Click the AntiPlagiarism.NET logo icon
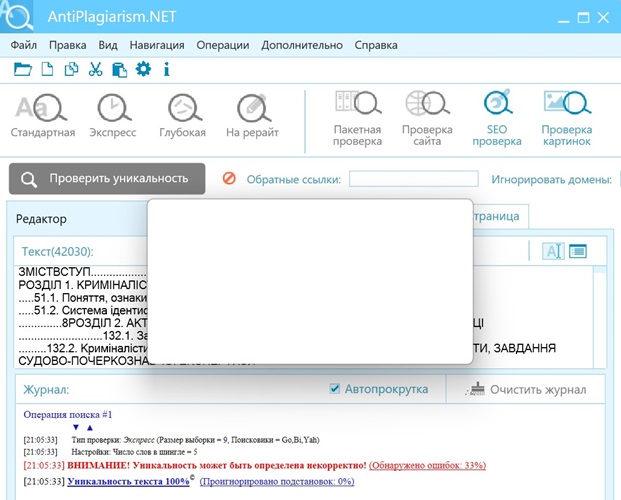Viewport: 621px width, 500px height. pos(17,16)
